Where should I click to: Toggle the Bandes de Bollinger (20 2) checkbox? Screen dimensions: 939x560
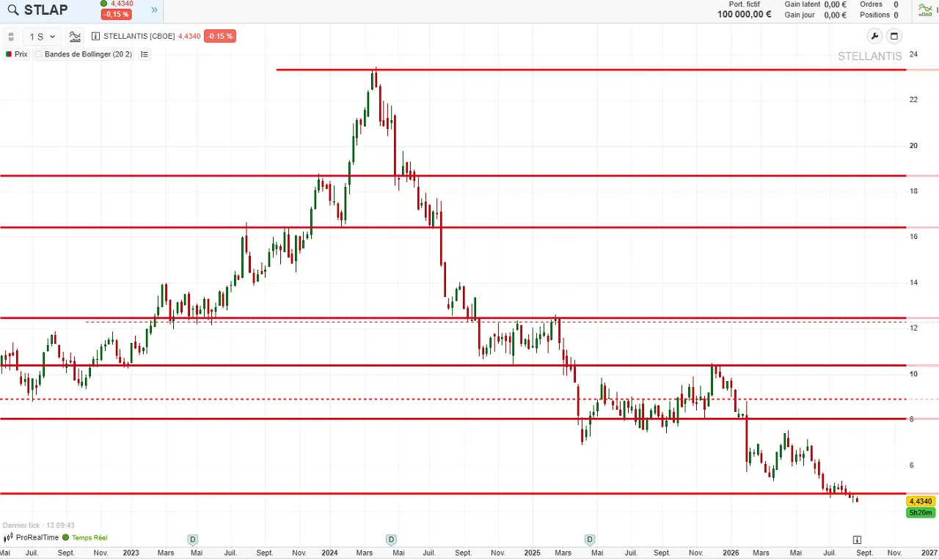coord(39,54)
